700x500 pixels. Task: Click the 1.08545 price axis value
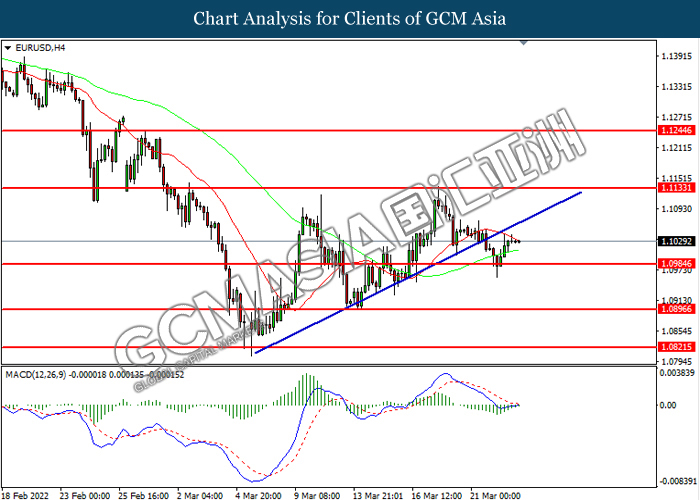coord(677,331)
